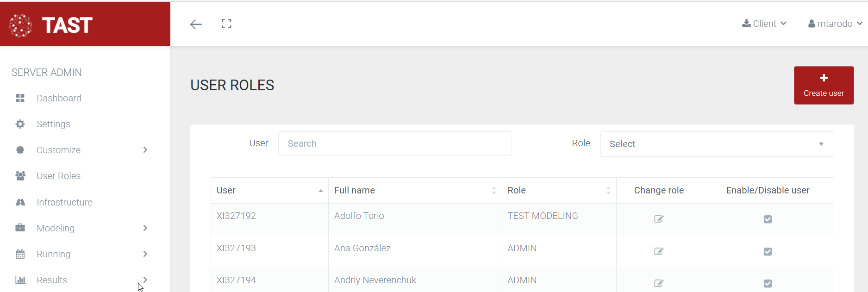This screenshot has width=868, height=292.
Task: Click the User search field
Action: [x=394, y=143]
